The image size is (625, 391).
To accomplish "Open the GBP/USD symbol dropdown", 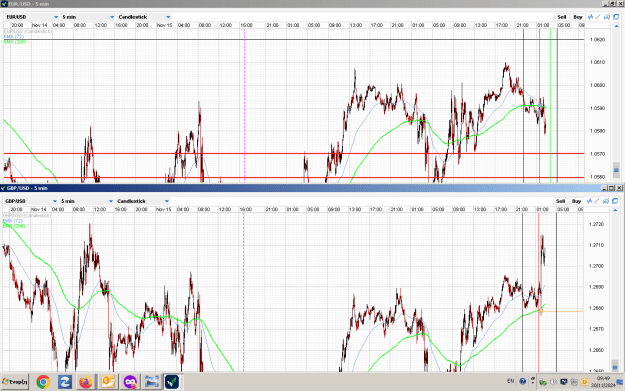I will coord(31,201).
